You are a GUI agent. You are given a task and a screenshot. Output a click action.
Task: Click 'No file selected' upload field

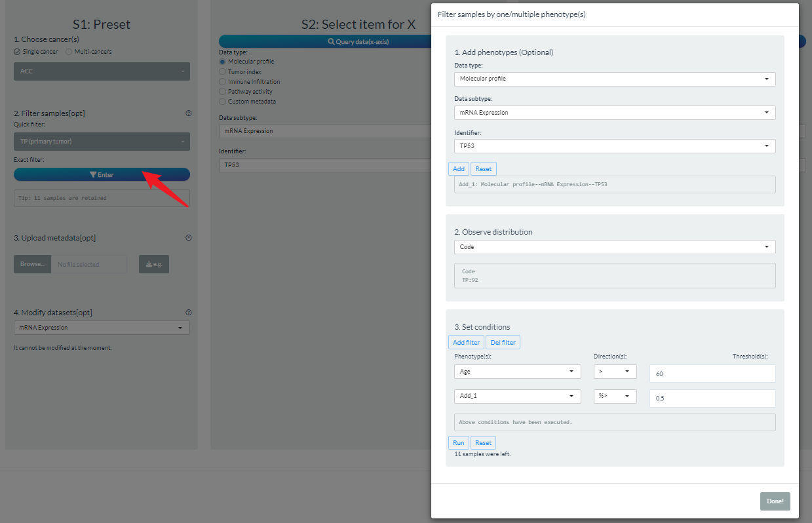coord(89,264)
